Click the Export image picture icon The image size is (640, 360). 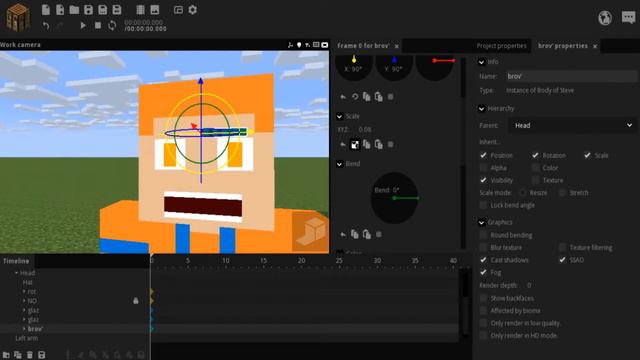click(155, 9)
